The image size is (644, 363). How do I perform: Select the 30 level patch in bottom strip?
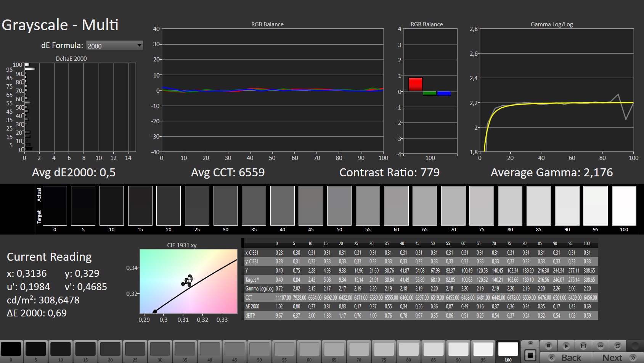(160, 351)
